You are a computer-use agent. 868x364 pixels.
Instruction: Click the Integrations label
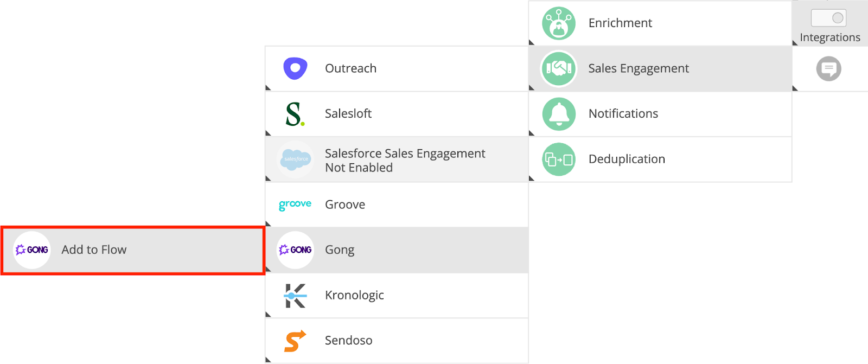click(x=830, y=37)
